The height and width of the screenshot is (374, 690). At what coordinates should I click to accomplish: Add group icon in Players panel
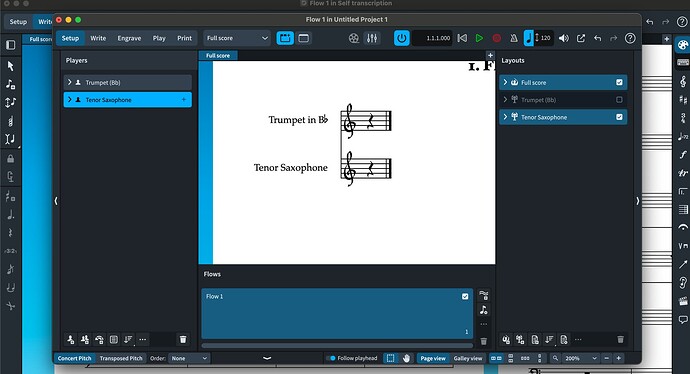coord(114,340)
